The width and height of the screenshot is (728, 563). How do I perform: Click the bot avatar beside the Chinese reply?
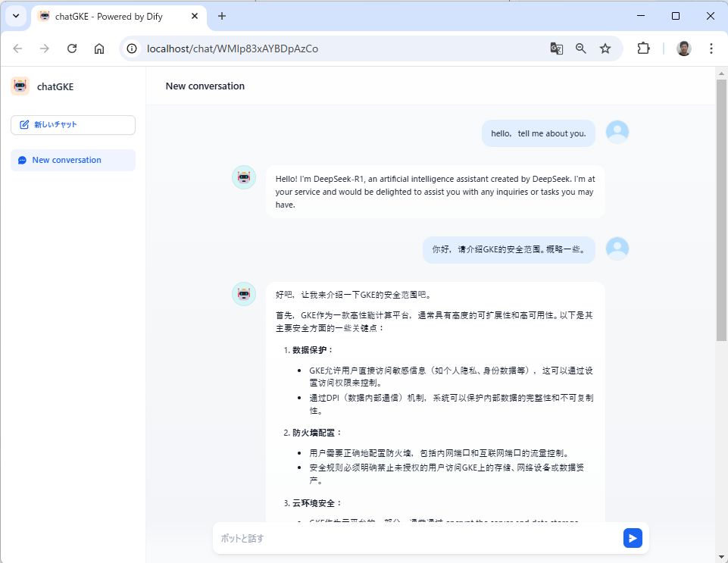[244, 293]
